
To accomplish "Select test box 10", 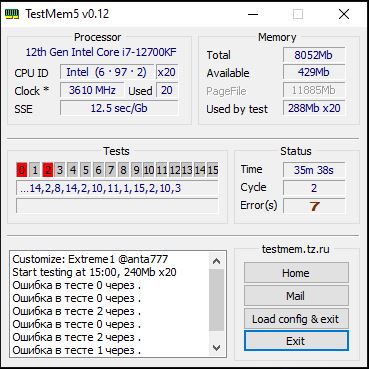I will tap(149, 170).
